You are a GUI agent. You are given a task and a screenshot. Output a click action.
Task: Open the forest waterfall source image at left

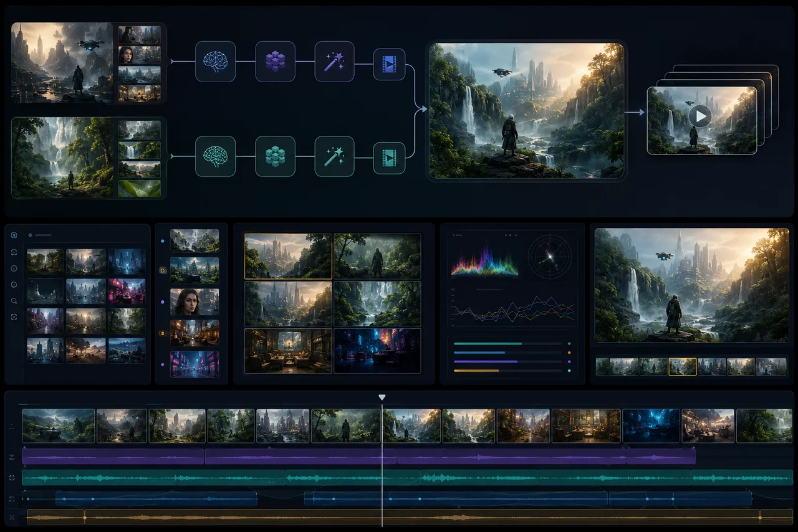[x=62, y=158]
